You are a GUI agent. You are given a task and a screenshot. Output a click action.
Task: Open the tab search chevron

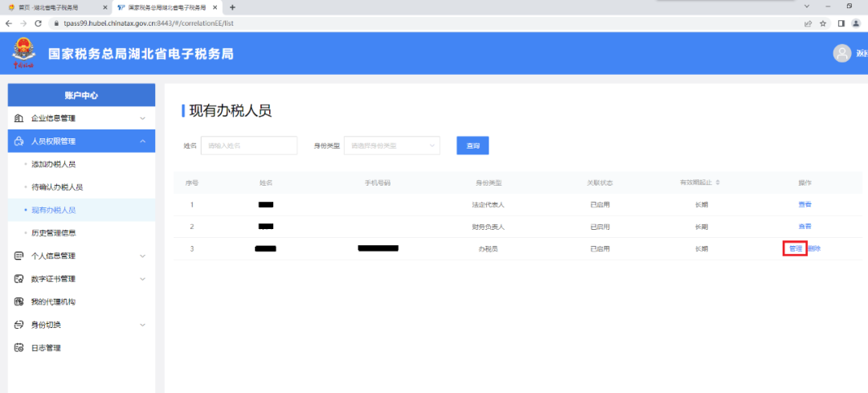coord(807,6)
